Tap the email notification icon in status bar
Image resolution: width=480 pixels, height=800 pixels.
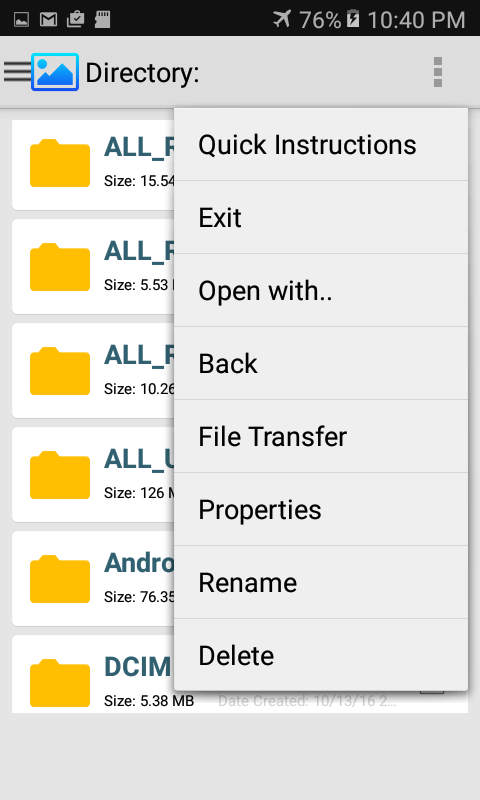pyautogui.click(x=48, y=19)
